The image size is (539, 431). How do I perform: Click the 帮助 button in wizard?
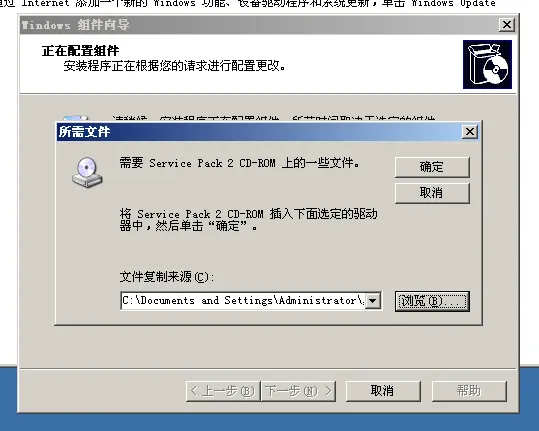[469, 391]
